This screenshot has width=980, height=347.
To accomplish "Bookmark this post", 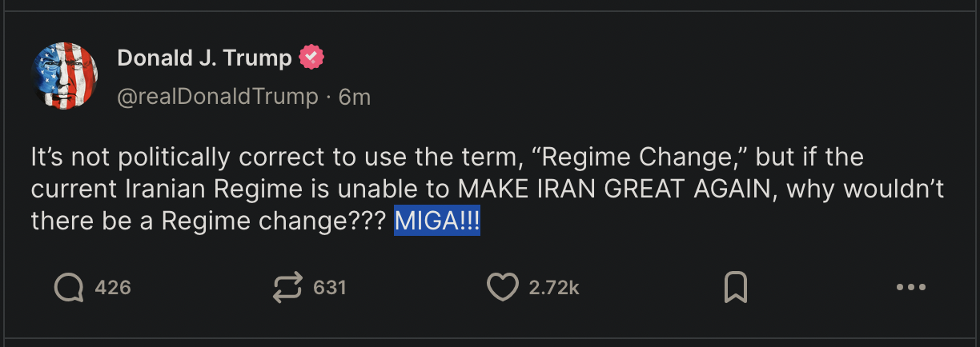I will coord(735,288).
